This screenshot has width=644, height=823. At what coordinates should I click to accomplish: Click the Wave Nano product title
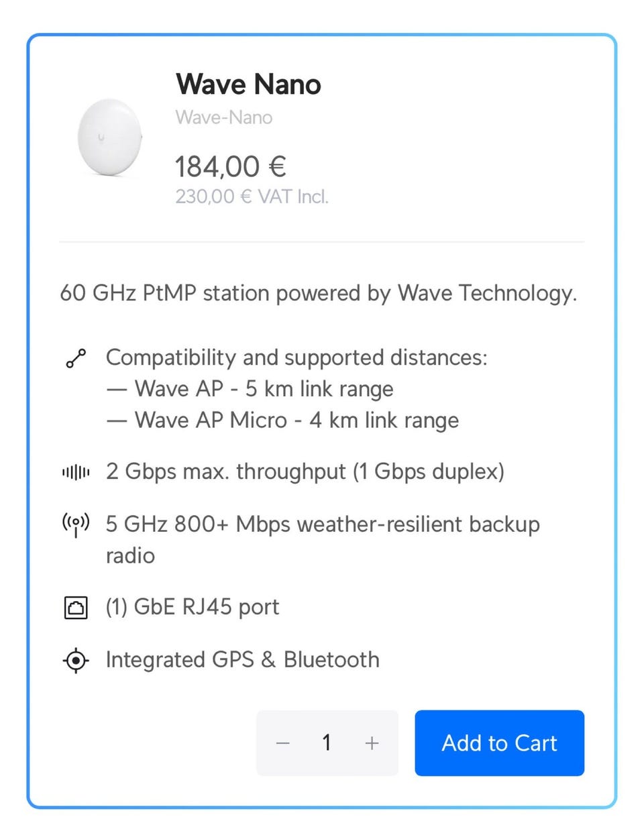[x=248, y=85]
